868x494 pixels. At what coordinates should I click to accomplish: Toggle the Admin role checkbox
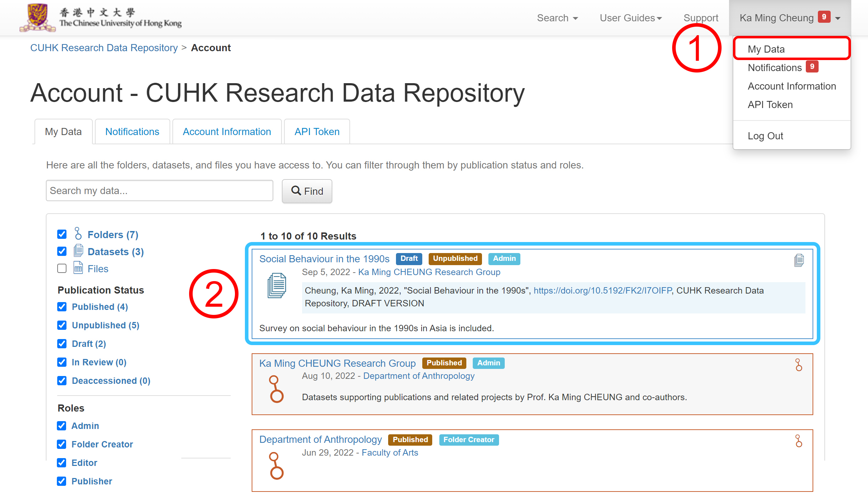61,426
